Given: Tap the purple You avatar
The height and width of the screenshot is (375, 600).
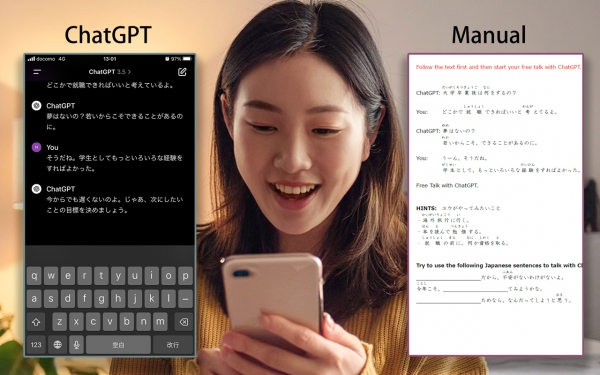Looking at the screenshot, I should pyautogui.click(x=36, y=147).
